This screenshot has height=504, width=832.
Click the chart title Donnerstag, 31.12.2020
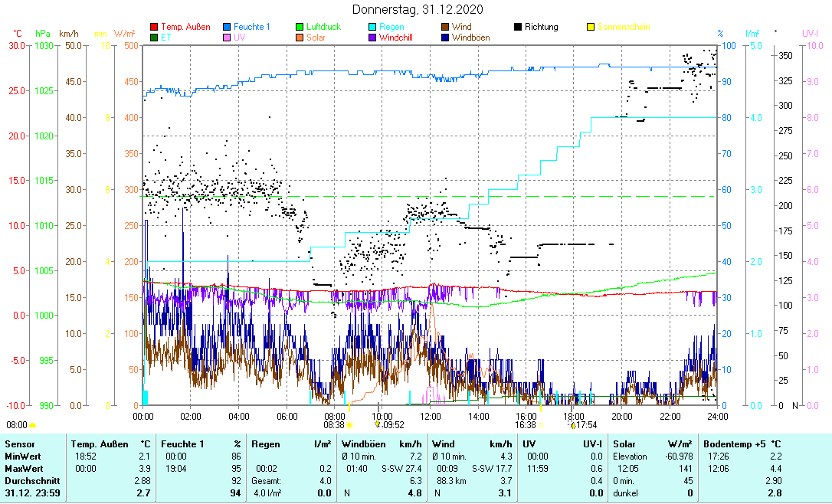(418, 9)
